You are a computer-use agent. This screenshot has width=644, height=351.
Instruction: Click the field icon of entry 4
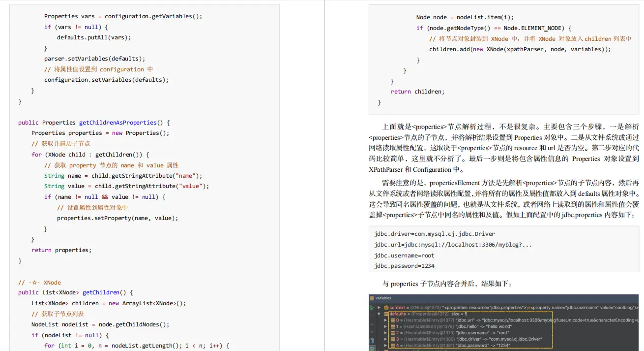pyautogui.click(x=393, y=346)
